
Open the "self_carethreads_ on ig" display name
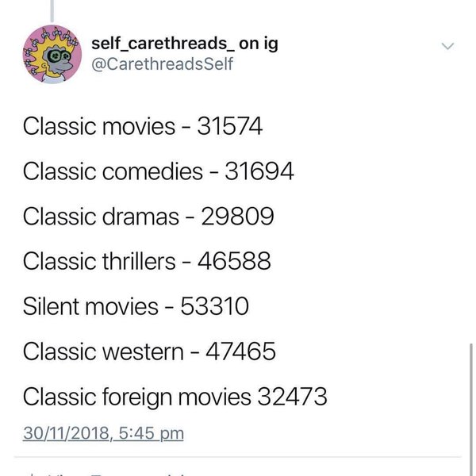coord(185,42)
